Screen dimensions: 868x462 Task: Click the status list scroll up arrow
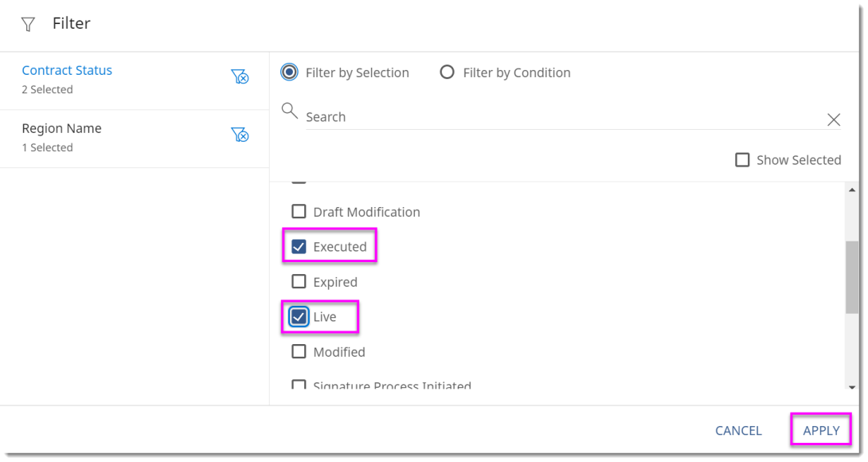(852, 190)
